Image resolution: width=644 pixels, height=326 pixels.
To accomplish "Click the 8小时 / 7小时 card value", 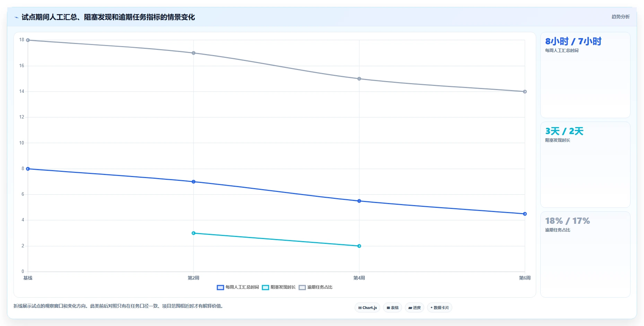I will click(573, 42).
